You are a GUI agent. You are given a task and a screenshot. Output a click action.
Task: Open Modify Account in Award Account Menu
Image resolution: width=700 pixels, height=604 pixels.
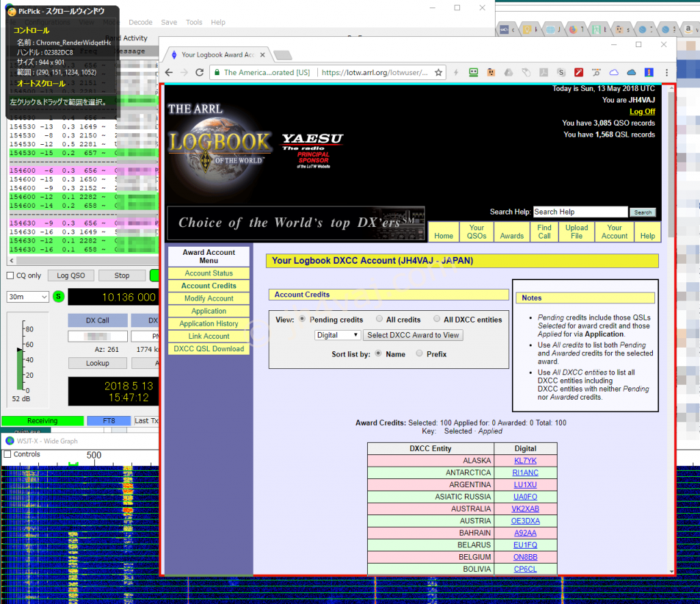click(208, 299)
